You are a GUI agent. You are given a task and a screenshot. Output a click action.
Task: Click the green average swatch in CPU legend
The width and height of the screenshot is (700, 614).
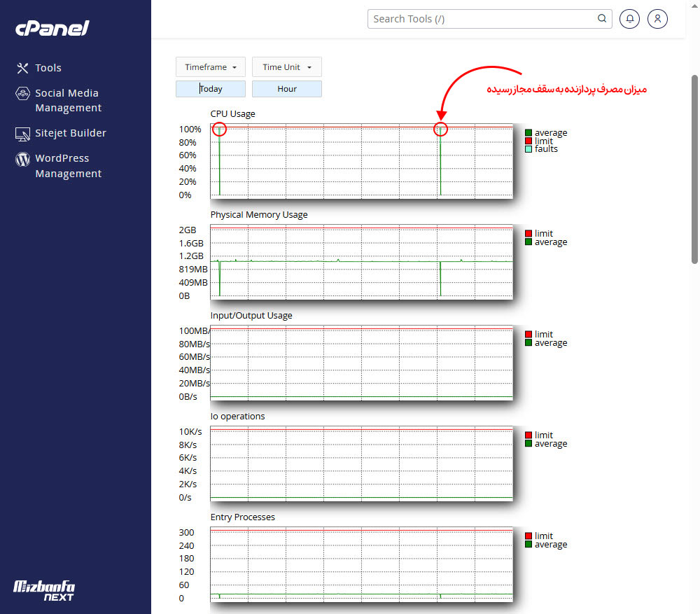[529, 132]
